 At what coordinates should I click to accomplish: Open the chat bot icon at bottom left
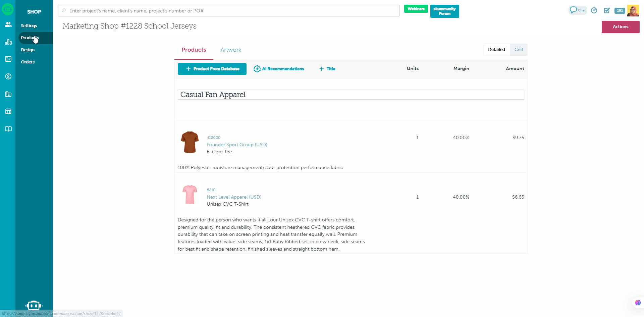click(x=34, y=306)
